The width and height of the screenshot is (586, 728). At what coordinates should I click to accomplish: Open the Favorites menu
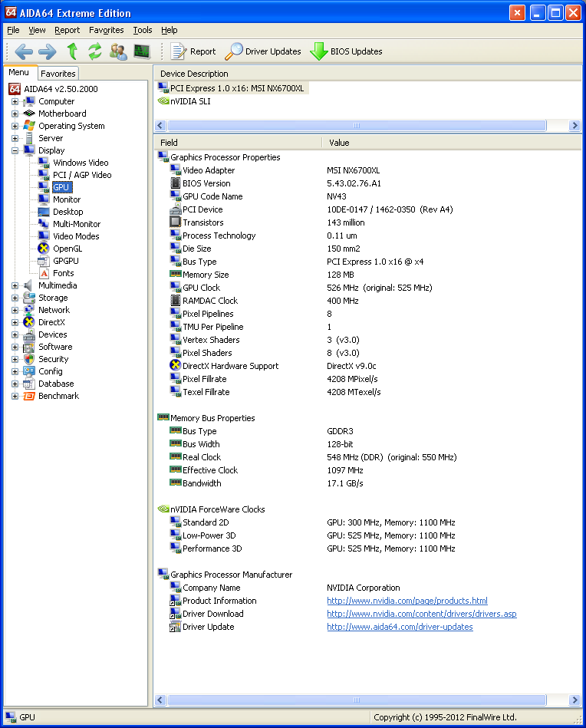(x=107, y=30)
